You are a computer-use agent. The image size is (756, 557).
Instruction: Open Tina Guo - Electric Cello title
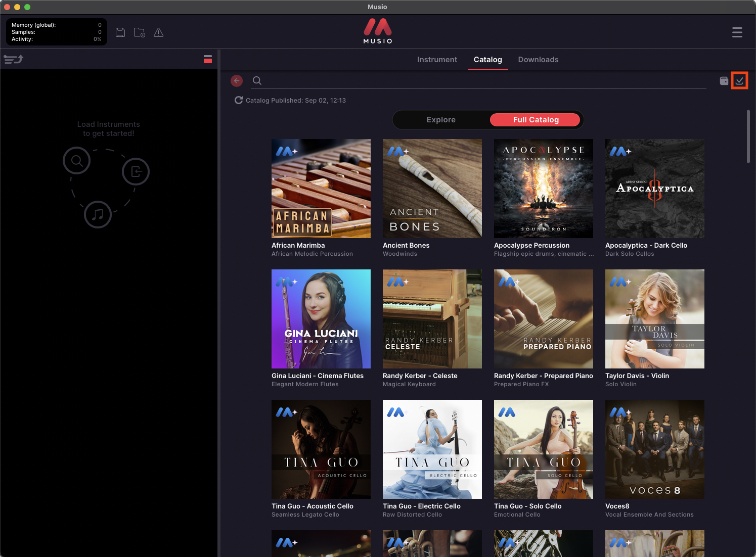(x=422, y=506)
